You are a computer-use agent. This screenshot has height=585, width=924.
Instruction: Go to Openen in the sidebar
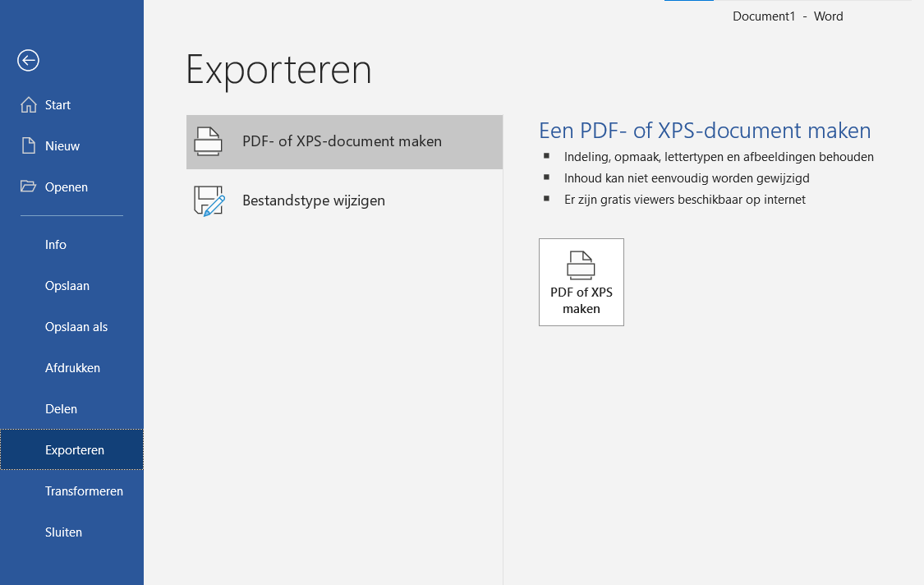pyautogui.click(x=72, y=187)
